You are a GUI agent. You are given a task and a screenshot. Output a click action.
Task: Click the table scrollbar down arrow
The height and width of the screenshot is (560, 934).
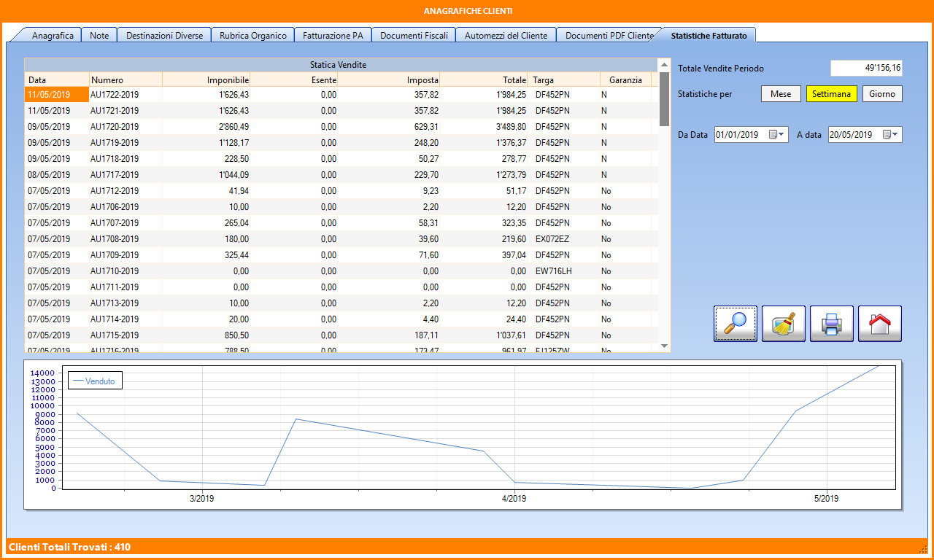coord(664,346)
